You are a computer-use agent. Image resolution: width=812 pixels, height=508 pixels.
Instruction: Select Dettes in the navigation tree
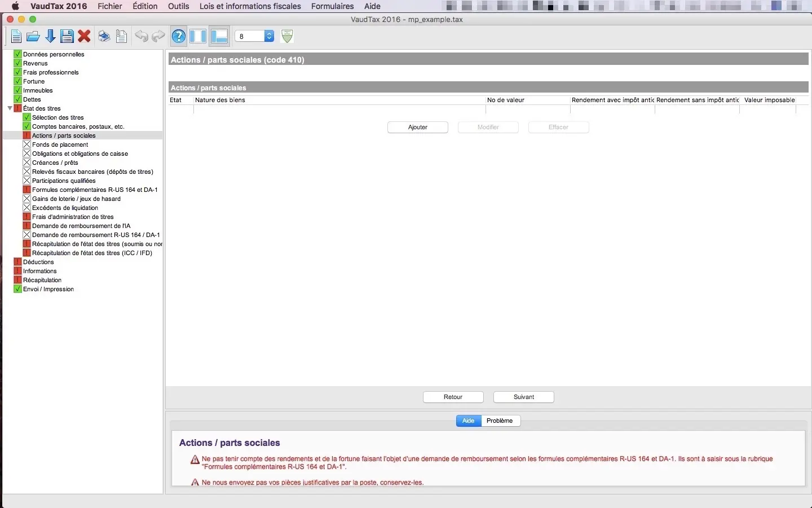coord(32,99)
